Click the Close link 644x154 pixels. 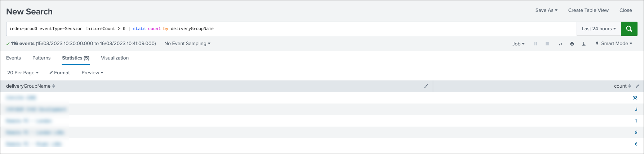626,10
